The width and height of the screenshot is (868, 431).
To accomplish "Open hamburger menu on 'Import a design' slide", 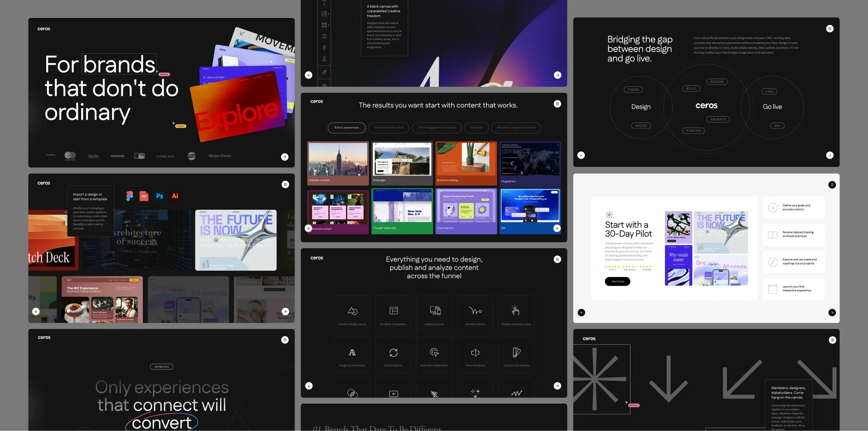I will pos(285,184).
